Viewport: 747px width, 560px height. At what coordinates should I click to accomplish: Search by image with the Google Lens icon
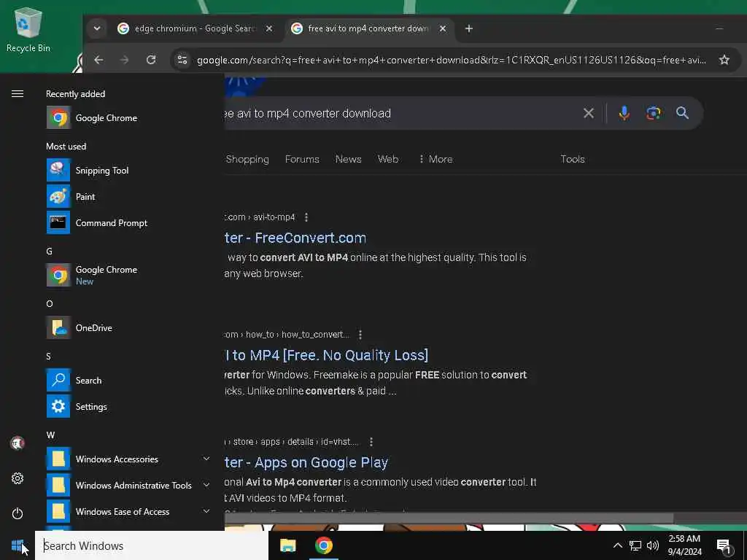pos(653,113)
